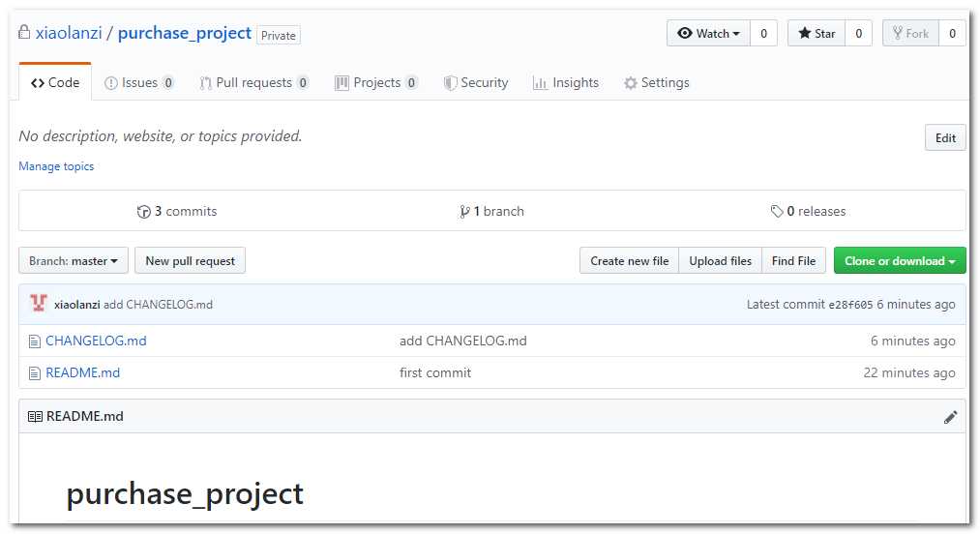
Task: Click the xiaolanzi avatar in the commit bar
Action: click(39, 303)
